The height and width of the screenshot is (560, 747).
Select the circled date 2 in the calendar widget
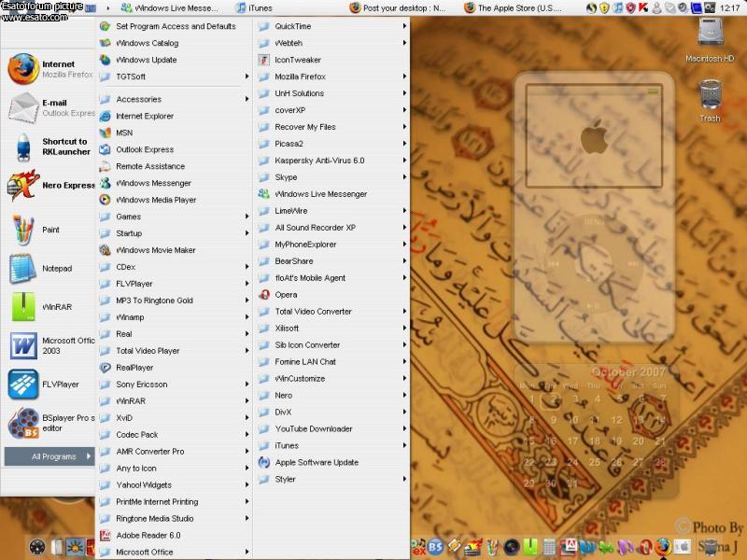[x=553, y=399]
